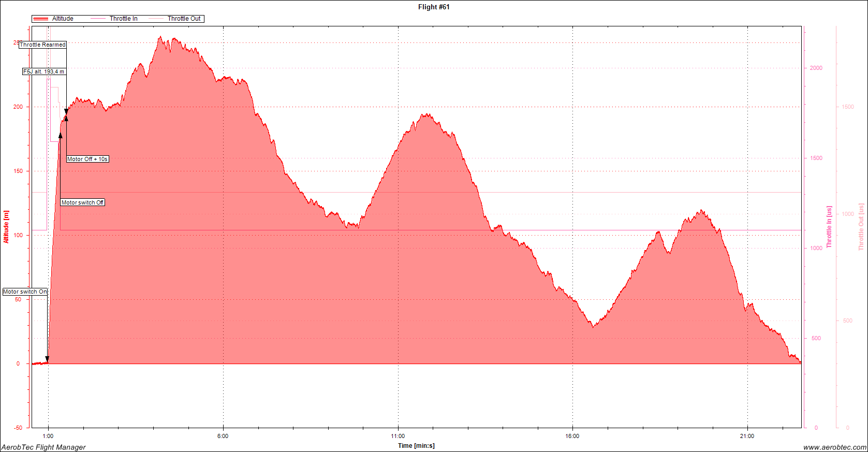Click the Altitude [m] axis title
This screenshot has height=452, width=868.
coord(6,227)
